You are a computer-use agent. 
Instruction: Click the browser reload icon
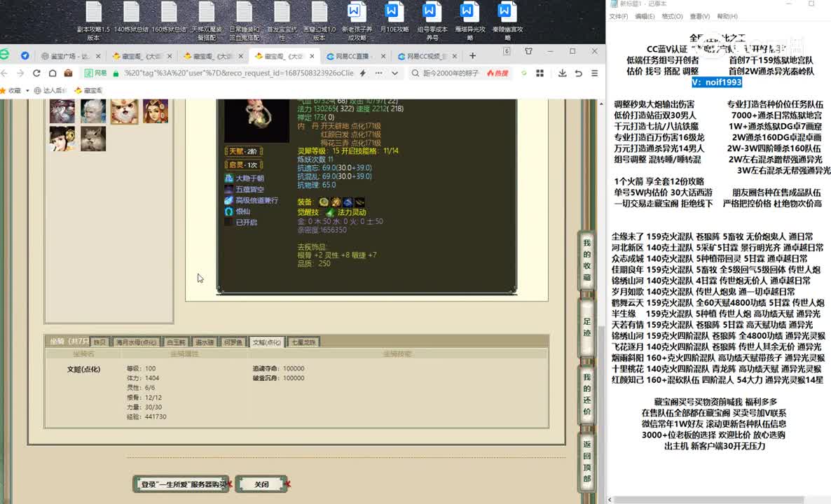tap(36, 73)
